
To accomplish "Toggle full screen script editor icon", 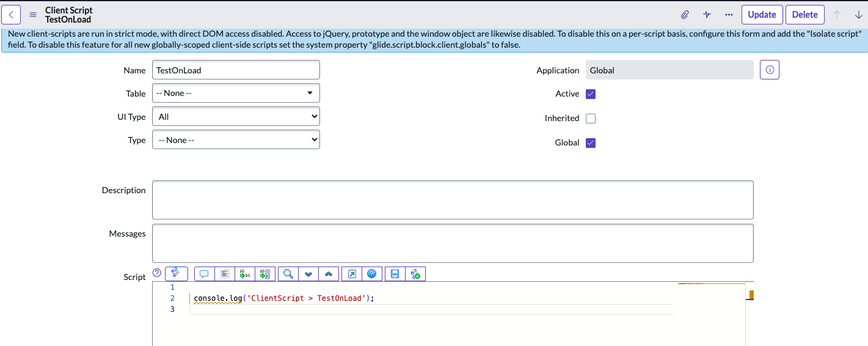I will [x=352, y=274].
